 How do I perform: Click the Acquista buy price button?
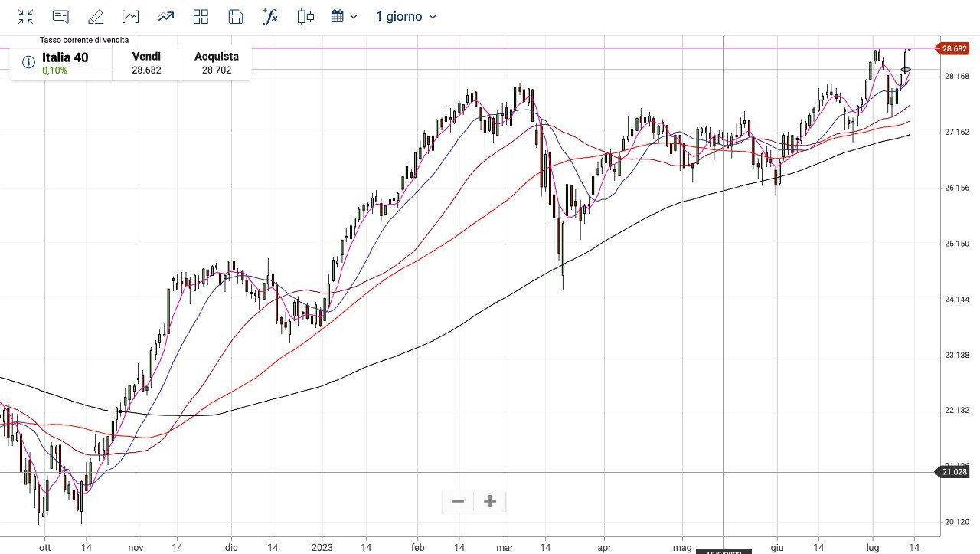click(217, 63)
